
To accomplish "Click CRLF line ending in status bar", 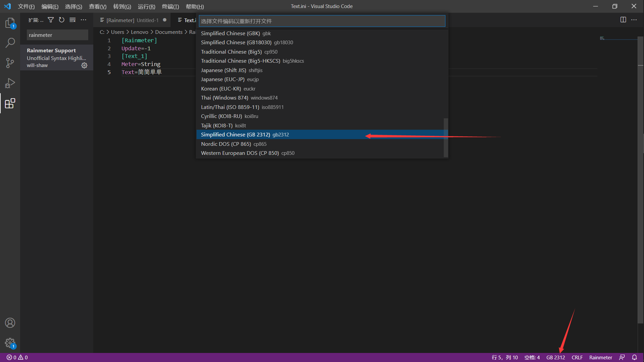I will click(577, 358).
